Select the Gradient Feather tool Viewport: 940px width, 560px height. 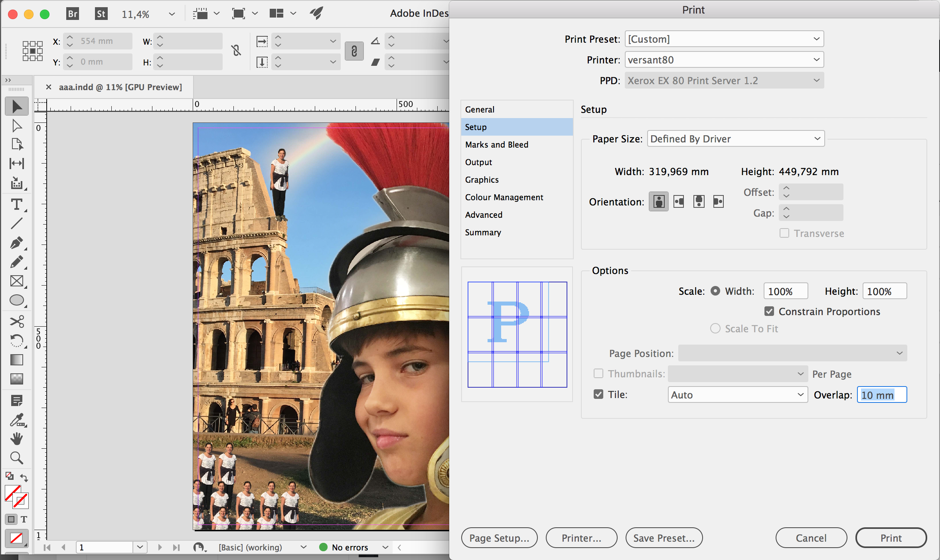click(16, 379)
